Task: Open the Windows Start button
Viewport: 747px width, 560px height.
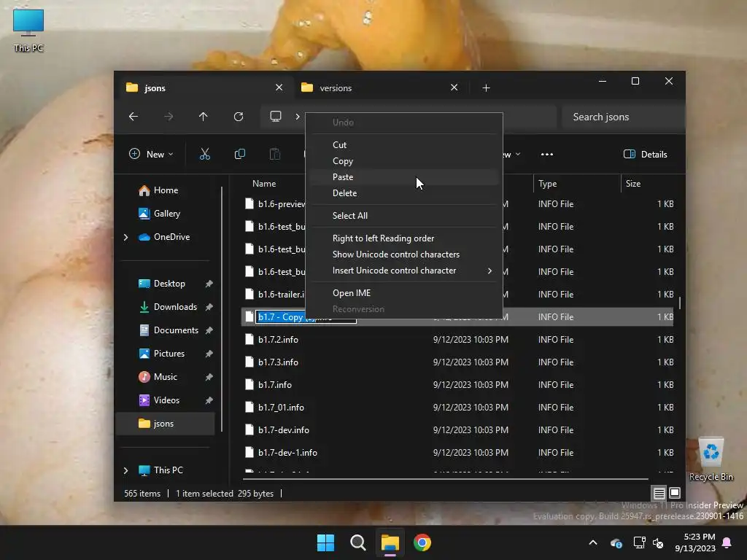Action: 326,542
